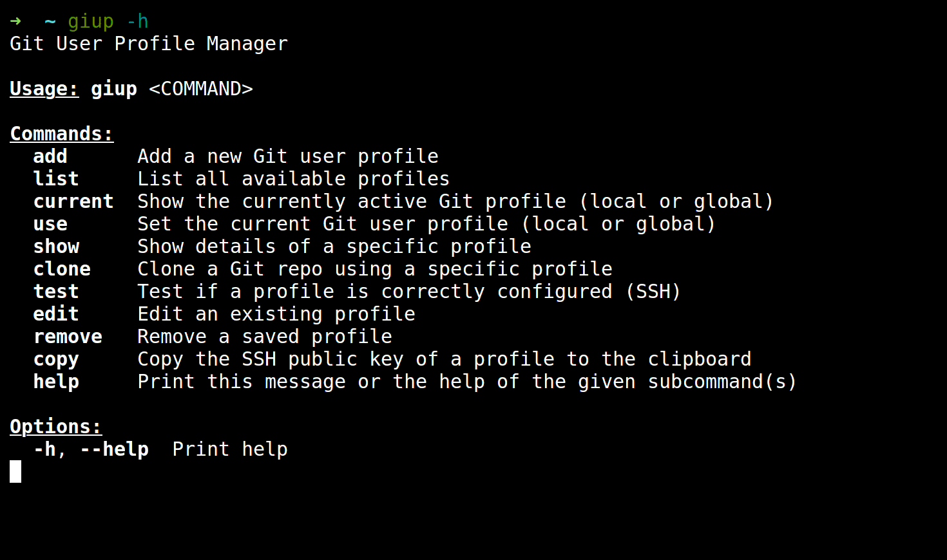
Task: Click the "copy" command name
Action: pyautogui.click(x=56, y=359)
